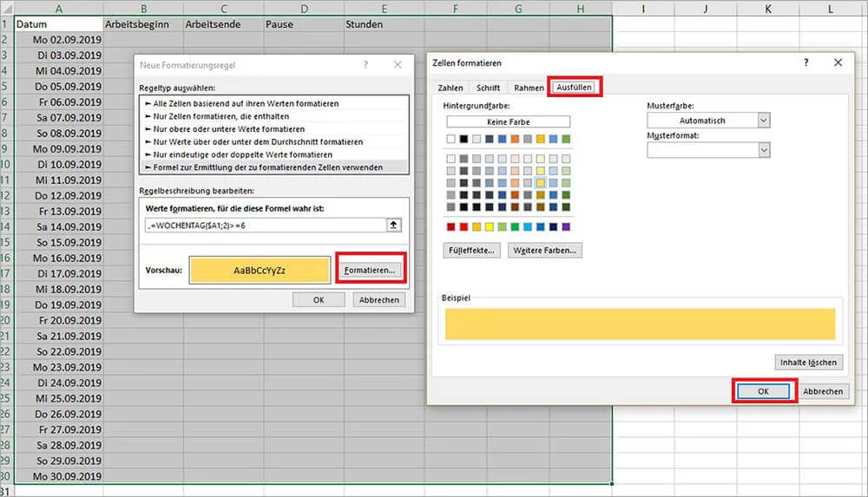Click the Inhalte löschen button

(808, 362)
